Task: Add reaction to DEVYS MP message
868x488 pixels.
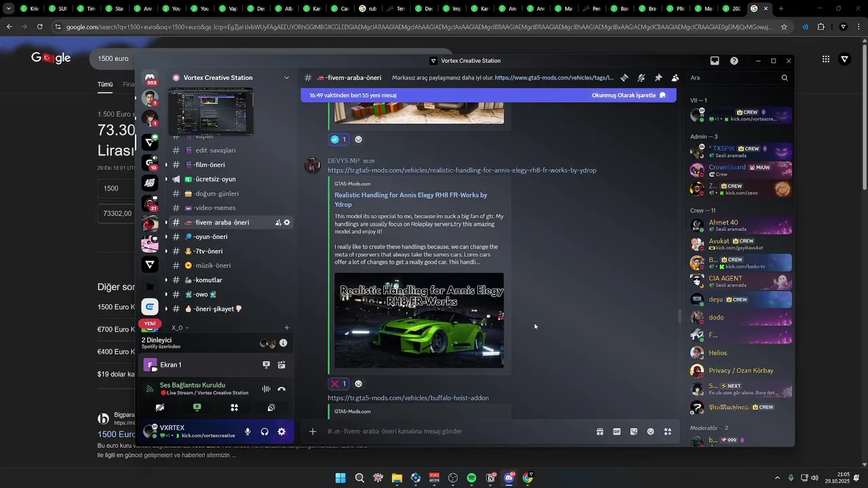Action: [x=359, y=384]
